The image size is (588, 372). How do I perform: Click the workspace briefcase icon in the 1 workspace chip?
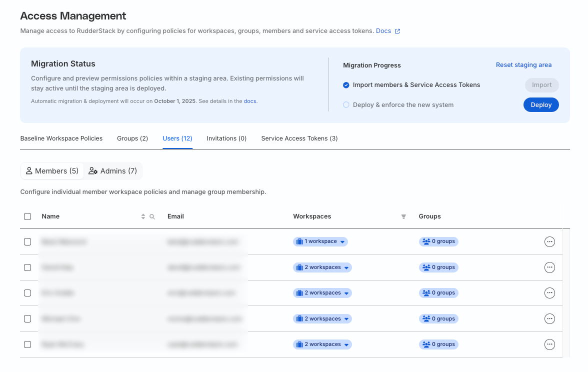[x=300, y=241]
